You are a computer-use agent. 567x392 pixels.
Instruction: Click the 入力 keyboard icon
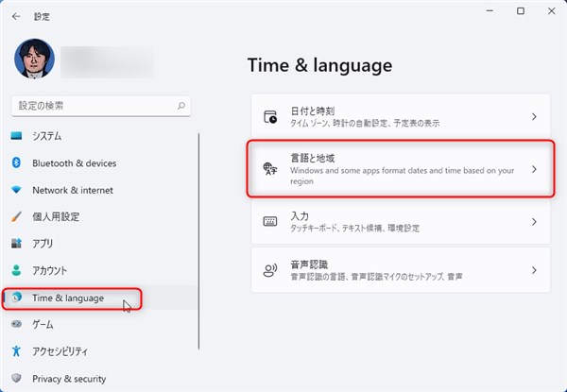[270, 221]
